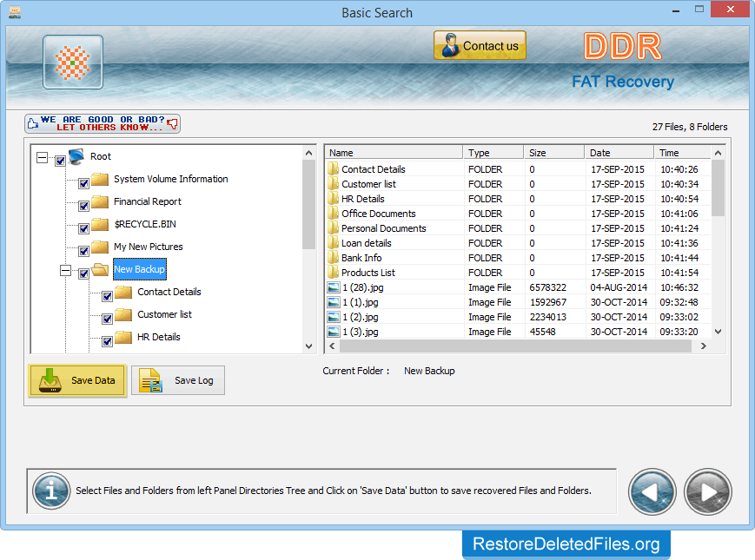This screenshot has width=755, height=560.
Task: Toggle My New Pictures checkbox
Action: tap(83, 251)
